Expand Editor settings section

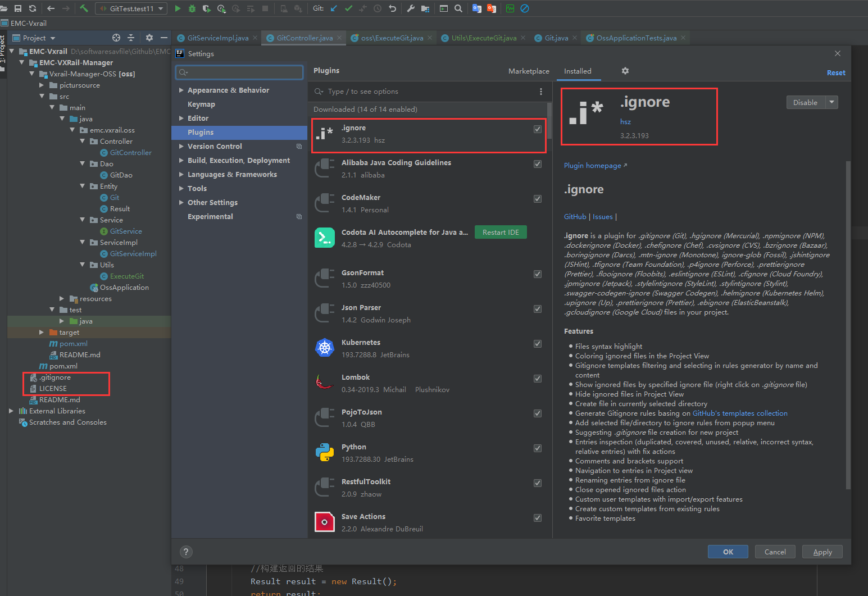[x=181, y=118]
